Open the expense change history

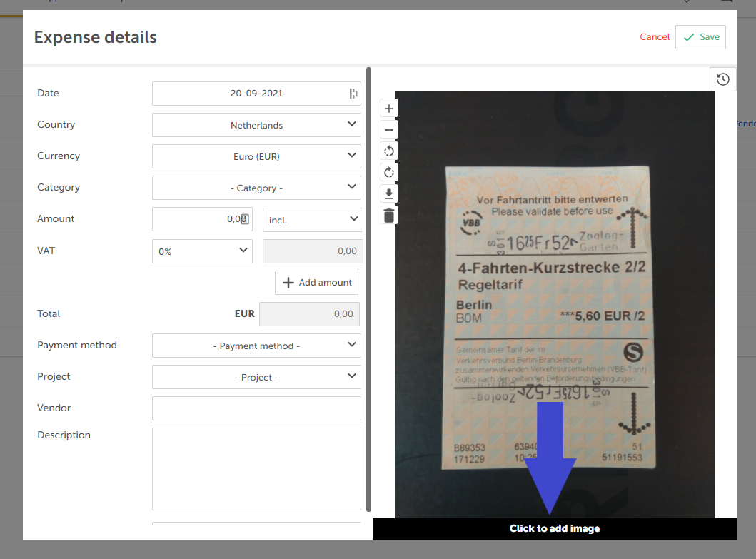[x=722, y=79]
